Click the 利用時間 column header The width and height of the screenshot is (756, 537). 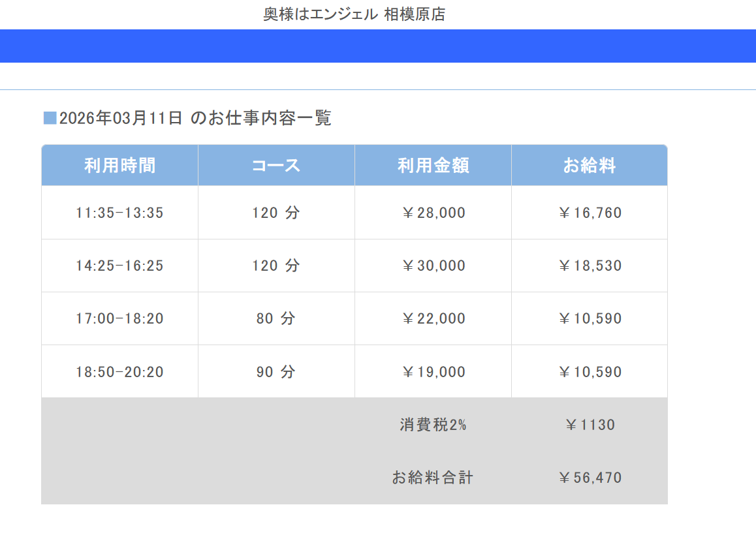coord(120,166)
